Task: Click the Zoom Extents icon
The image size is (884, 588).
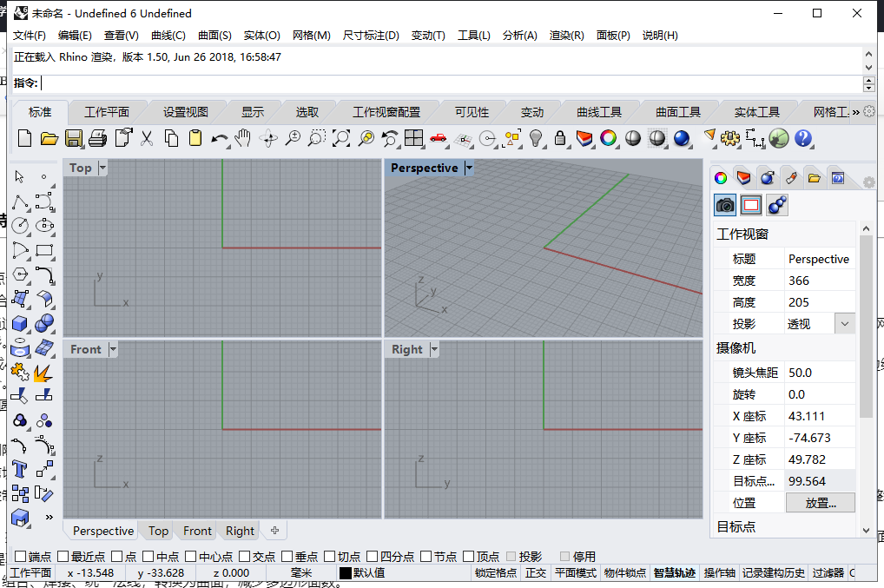Action: point(341,138)
